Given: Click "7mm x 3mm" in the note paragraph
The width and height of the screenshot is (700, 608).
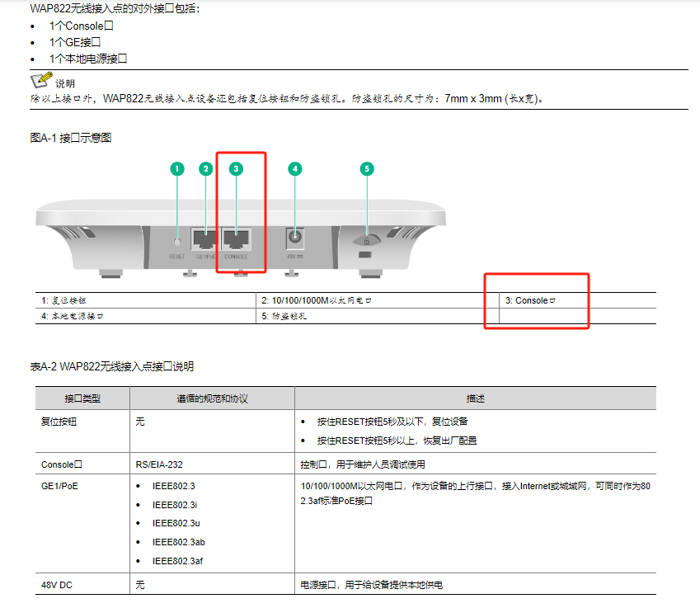Looking at the screenshot, I should [x=473, y=98].
